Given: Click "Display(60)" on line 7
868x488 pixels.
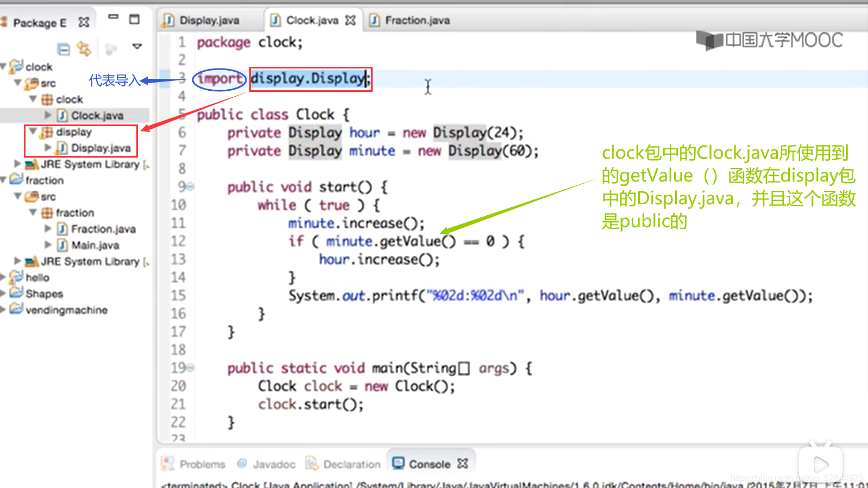Looking at the screenshot, I should click(x=491, y=151).
